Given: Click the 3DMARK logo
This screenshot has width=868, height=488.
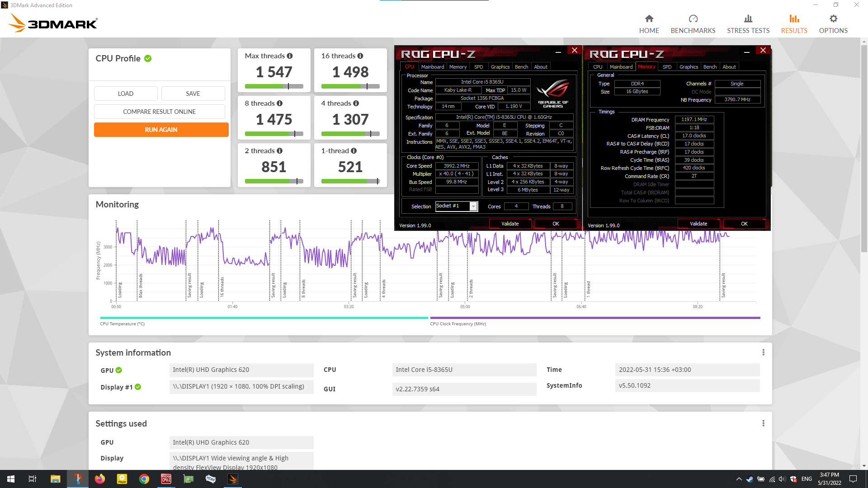Looking at the screenshot, I should tap(53, 23).
